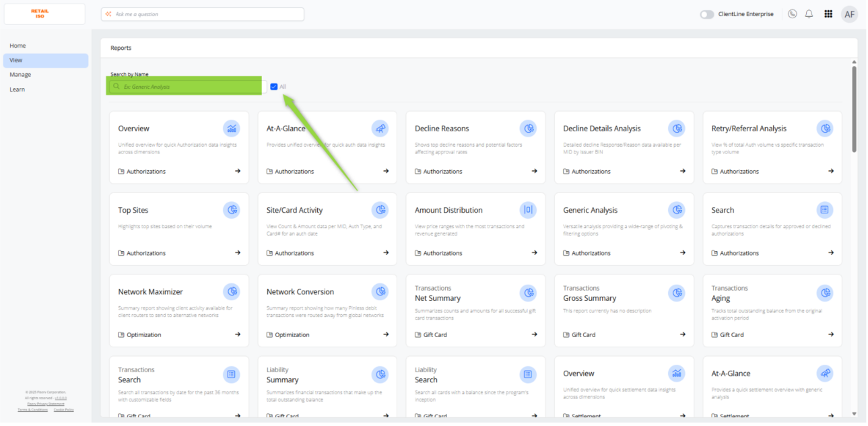This screenshot has width=868, height=426.
Task: Open Retry/Referral Analysis arrow
Action: pos(831,171)
